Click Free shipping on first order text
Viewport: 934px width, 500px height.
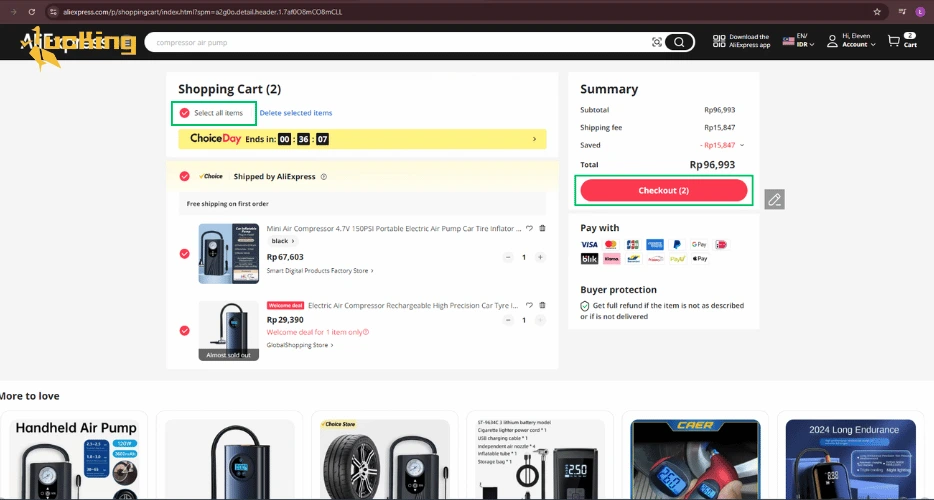(x=228, y=204)
